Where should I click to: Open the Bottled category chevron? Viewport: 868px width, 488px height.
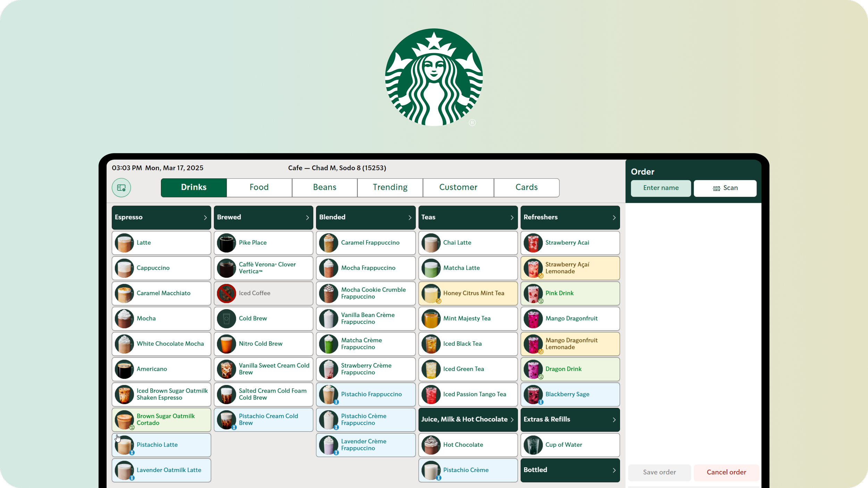coord(614,470)
